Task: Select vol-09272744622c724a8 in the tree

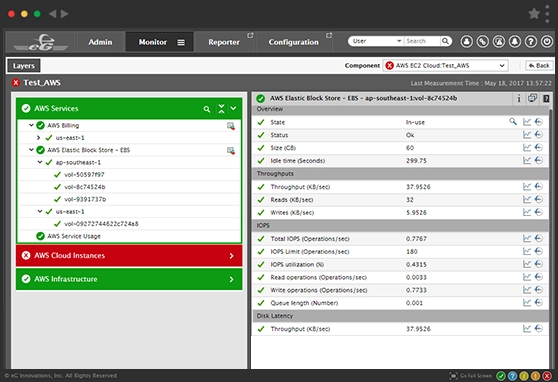Action: coord(101,224)
